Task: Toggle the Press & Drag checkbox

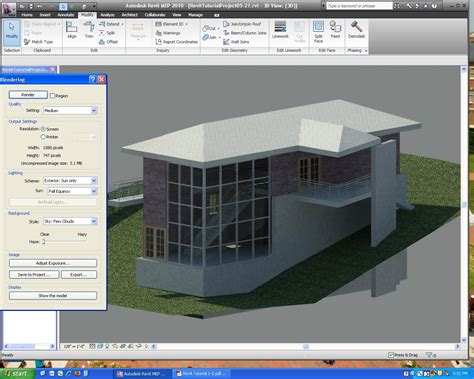Action: (391, 355)
